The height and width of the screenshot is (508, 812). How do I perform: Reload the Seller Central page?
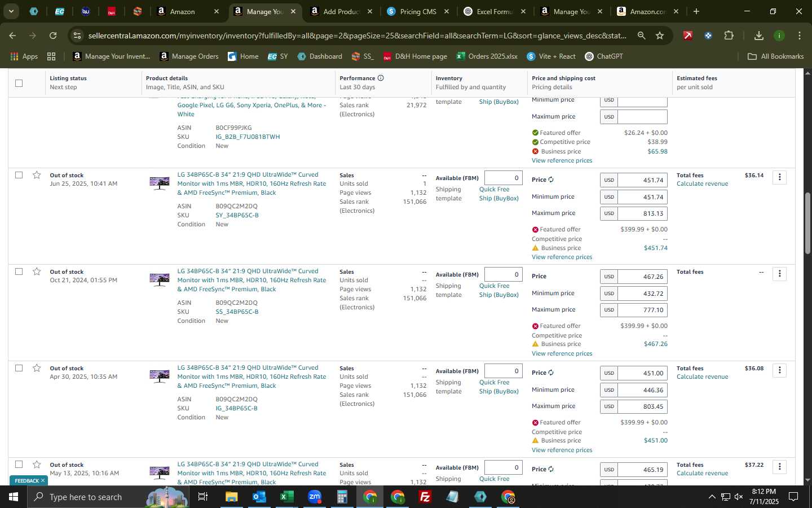(53, 36)
